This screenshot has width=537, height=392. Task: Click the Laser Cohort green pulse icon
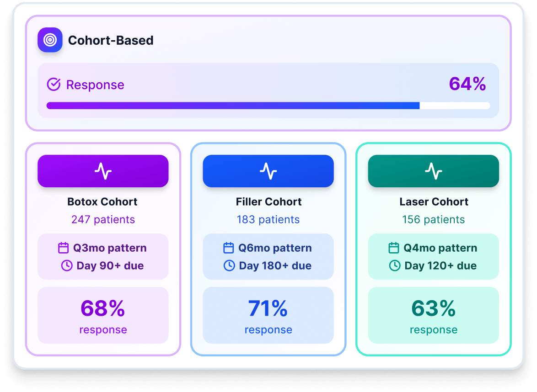pos(433,171)
